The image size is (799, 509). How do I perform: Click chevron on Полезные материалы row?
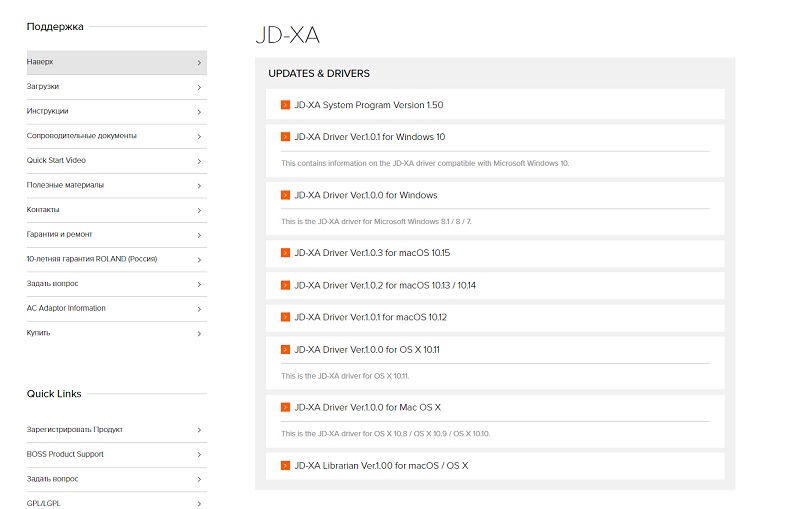[x=199, y=186]
